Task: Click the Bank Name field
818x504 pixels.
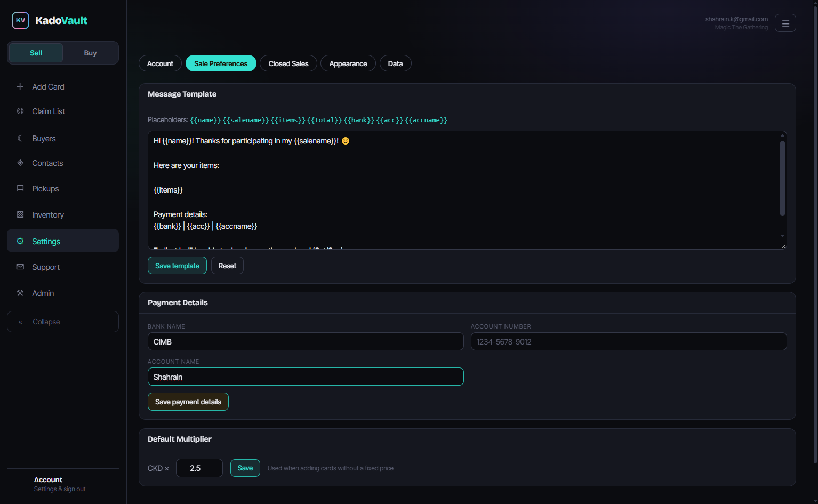Action: click(x=306, y=341)
